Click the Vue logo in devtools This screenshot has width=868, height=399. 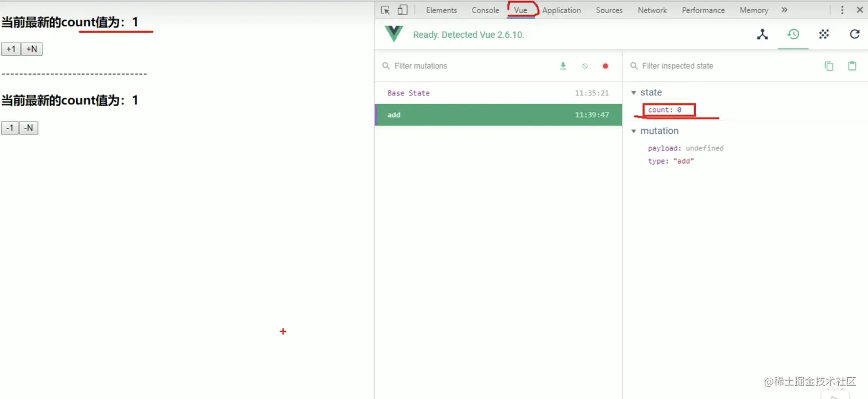[x=394, y=34]
